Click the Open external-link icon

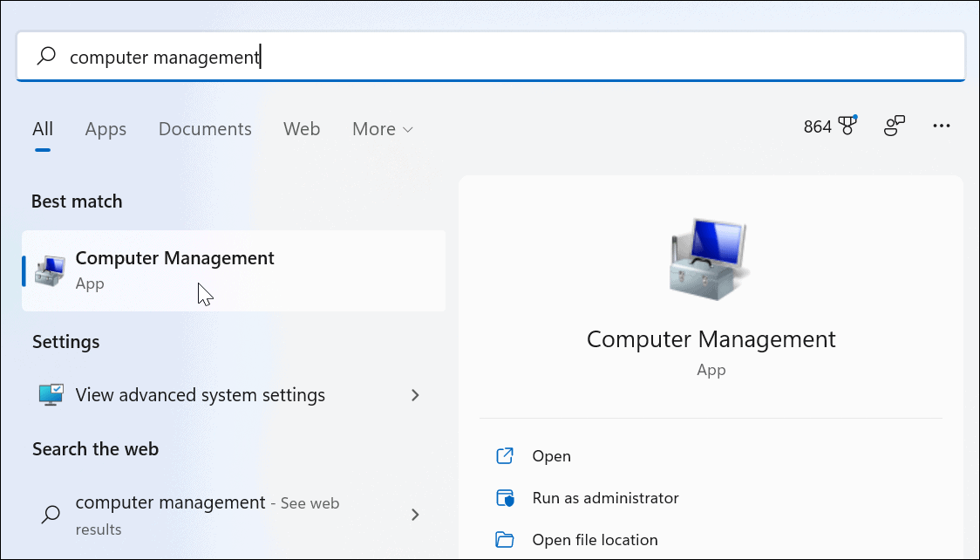click(x=505, y=455)
